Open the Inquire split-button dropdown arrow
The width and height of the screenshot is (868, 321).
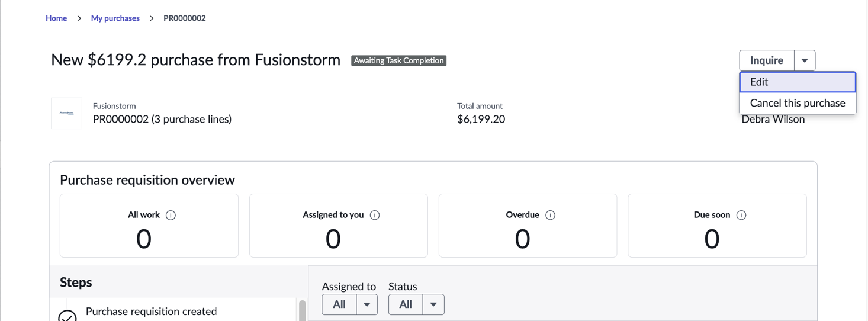tap(805, 60)
